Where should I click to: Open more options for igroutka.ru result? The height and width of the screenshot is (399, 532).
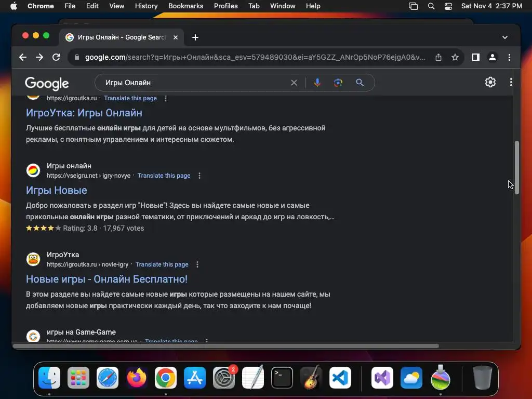coord(166,98)
